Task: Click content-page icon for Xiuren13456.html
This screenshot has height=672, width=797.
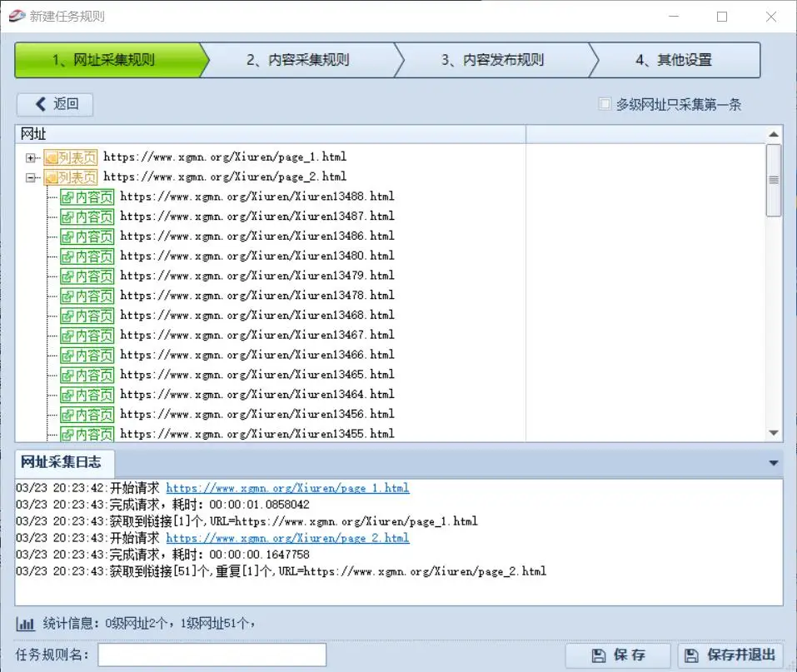Action: [x=87, y=416]
